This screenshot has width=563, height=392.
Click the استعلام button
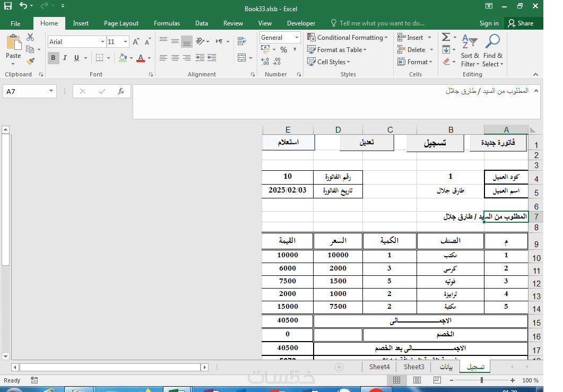pyautogui.click(x=288, y=142)
